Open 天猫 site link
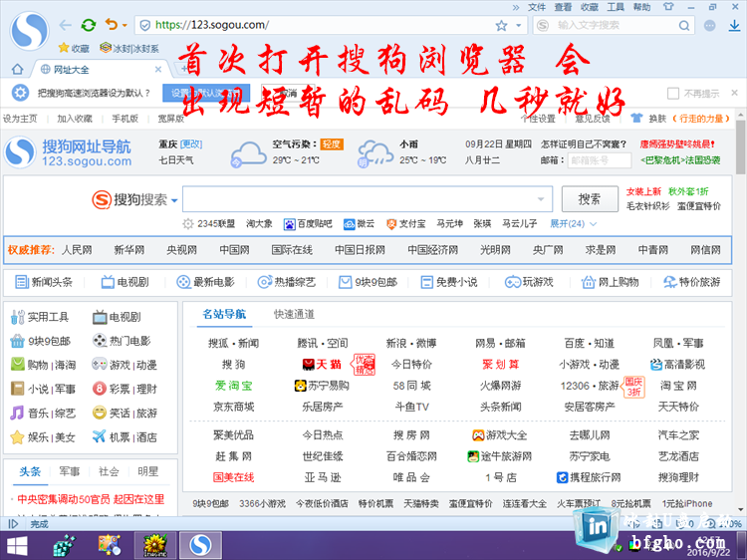This screenshot has width=747, height=560. click(x=323, y=365)
